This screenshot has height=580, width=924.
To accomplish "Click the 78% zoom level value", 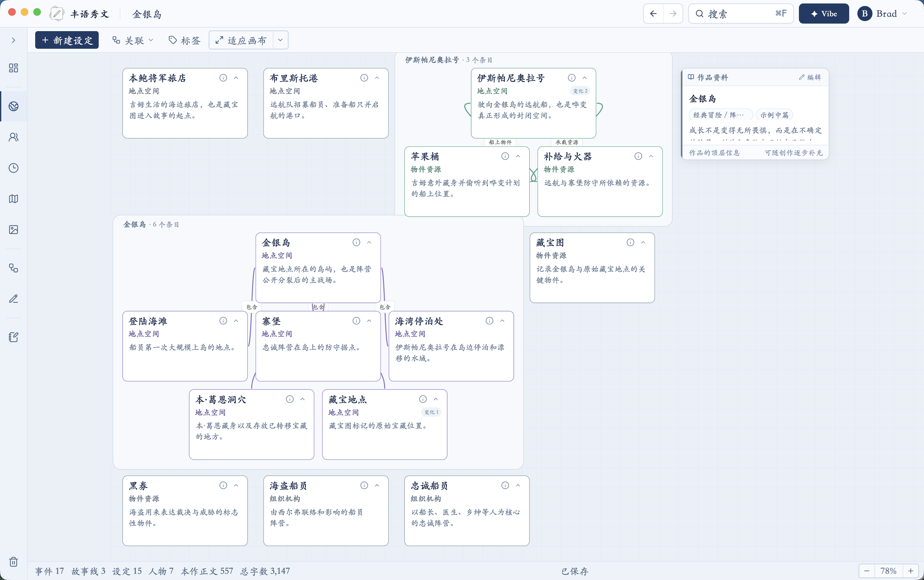I will pos(888,571).
